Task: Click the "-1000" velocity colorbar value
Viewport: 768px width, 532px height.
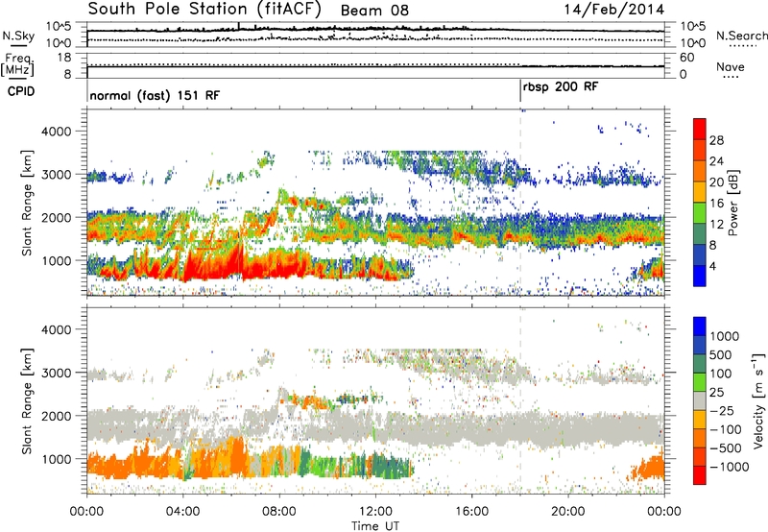Action: pyautogui.click(x=729, y=467)
